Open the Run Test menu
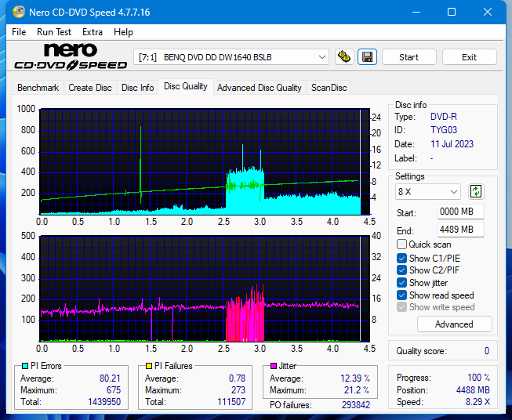The image size is (512, 420). tap(54, 32)
